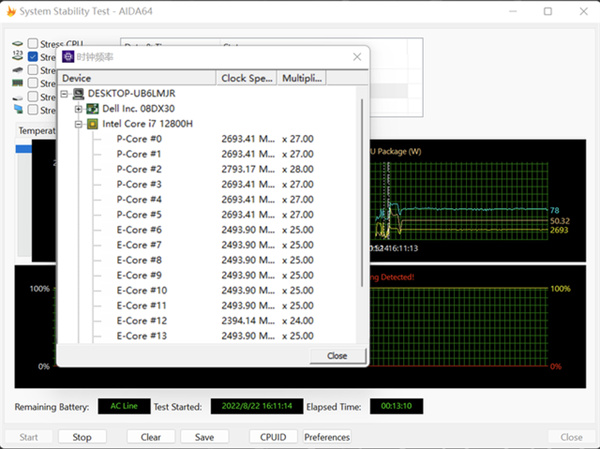Collapse the Intel Core i7 12800H node
600x449 pixels.
tap(78, 124)
